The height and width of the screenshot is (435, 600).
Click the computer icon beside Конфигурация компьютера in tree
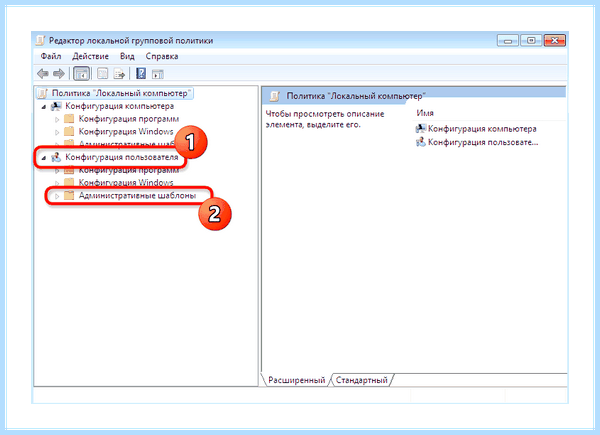[x=56, y=106]
